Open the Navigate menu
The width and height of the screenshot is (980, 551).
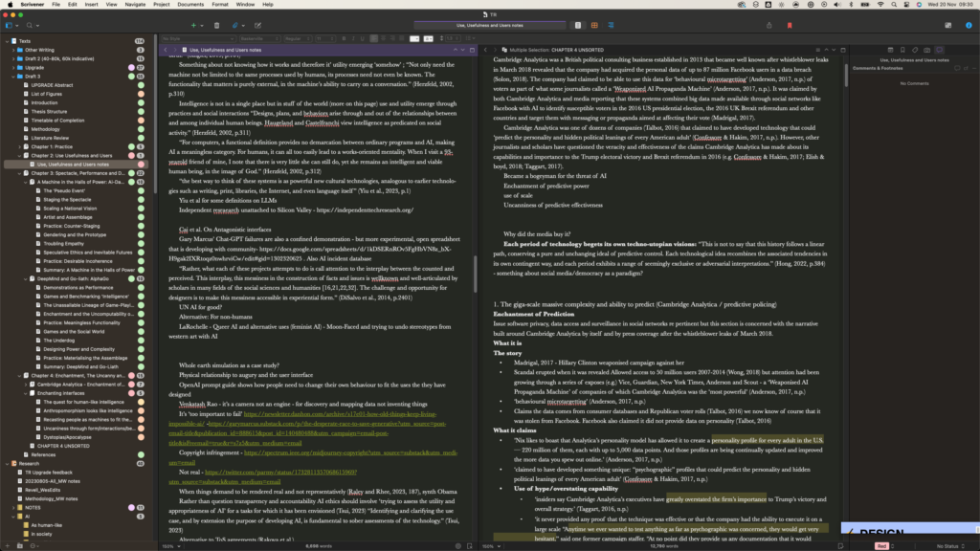coord(135,5)
